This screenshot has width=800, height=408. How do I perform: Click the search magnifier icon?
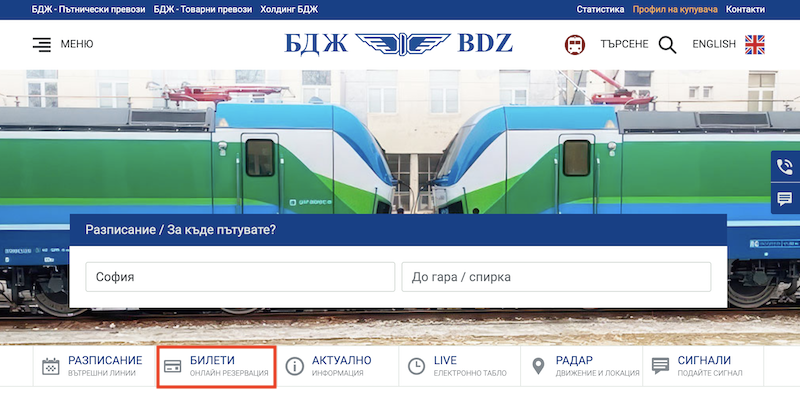click(x=667, y=45)
